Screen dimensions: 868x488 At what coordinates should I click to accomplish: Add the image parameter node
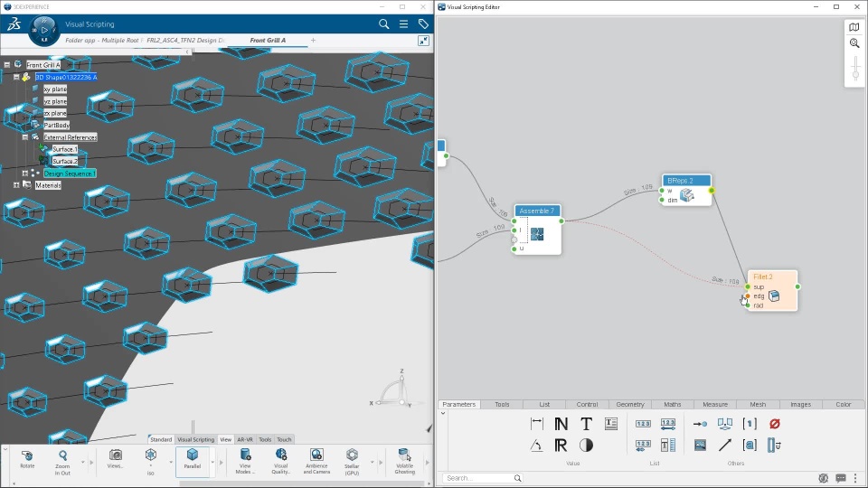pos(700,446)
